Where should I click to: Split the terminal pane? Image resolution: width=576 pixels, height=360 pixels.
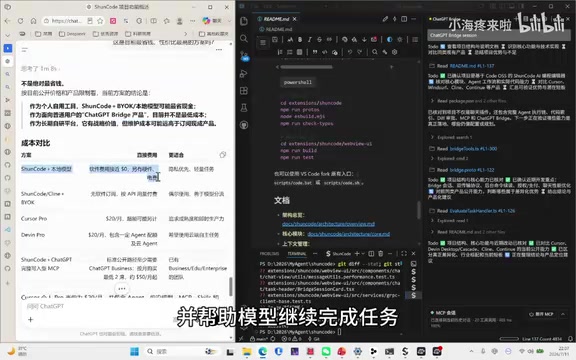[371, 253]
